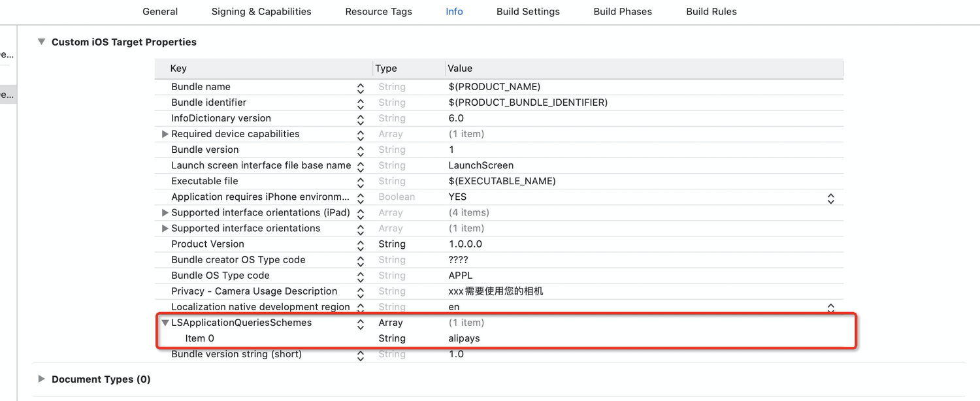
Task: Open the YES boolean value dropdown
Action: (x=830, y=198)
